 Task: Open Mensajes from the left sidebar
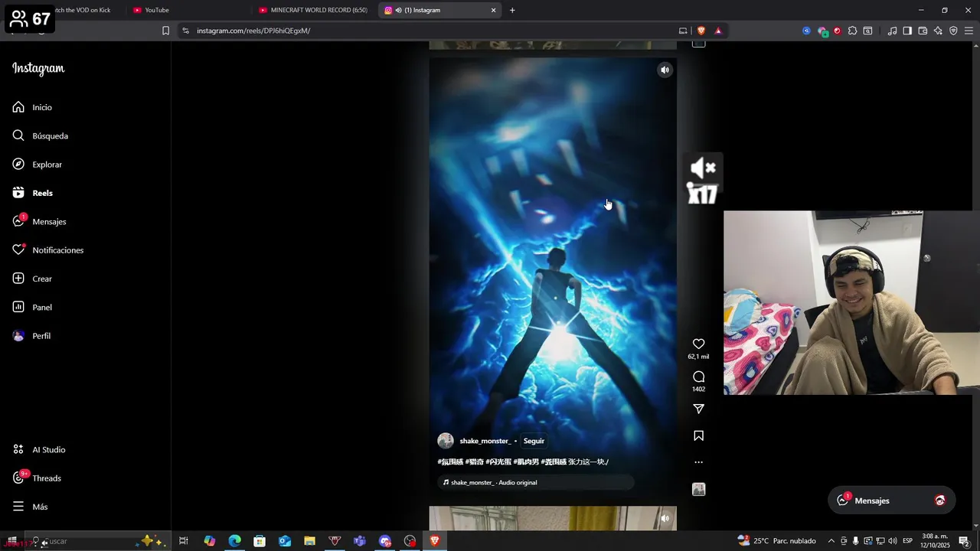[x=39, y=221]
